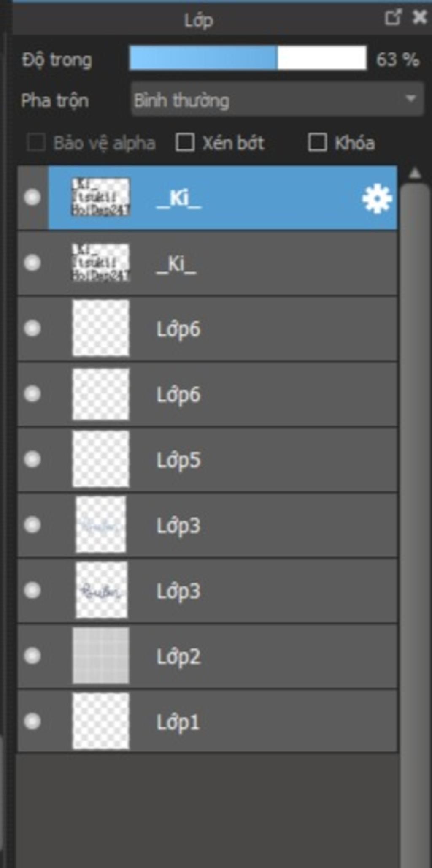
Task: Select the Lớp2 layer row
Action: [x=208, y=656]
